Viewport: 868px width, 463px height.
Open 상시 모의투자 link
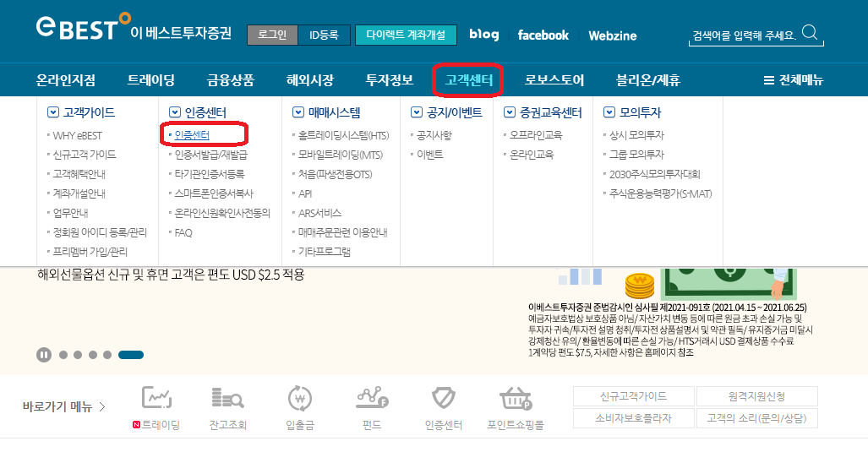point(636,135)
